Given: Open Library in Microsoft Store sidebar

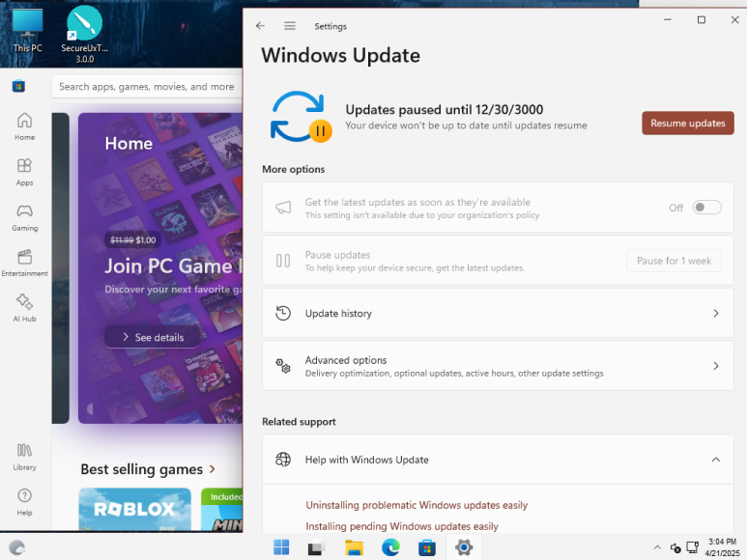Looking at the screenshot, I should click(25, 457).
